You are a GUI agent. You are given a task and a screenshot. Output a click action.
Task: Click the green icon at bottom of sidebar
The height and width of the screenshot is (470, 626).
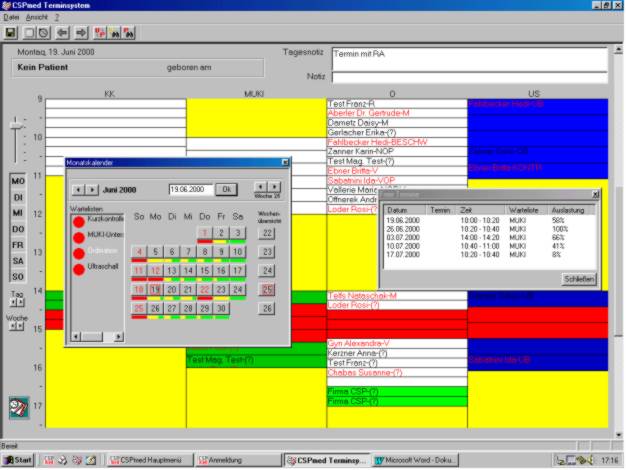19,408
